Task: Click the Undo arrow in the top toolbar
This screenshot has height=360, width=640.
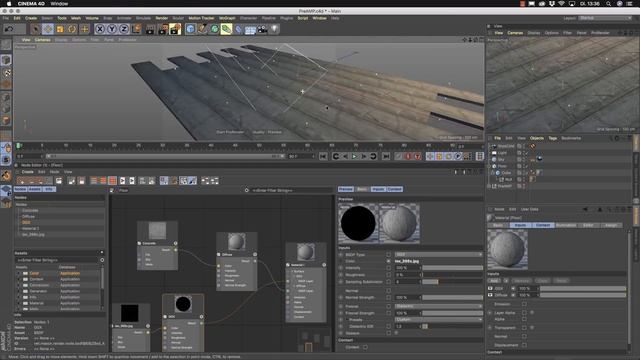Action: click(x=9, y=29)
